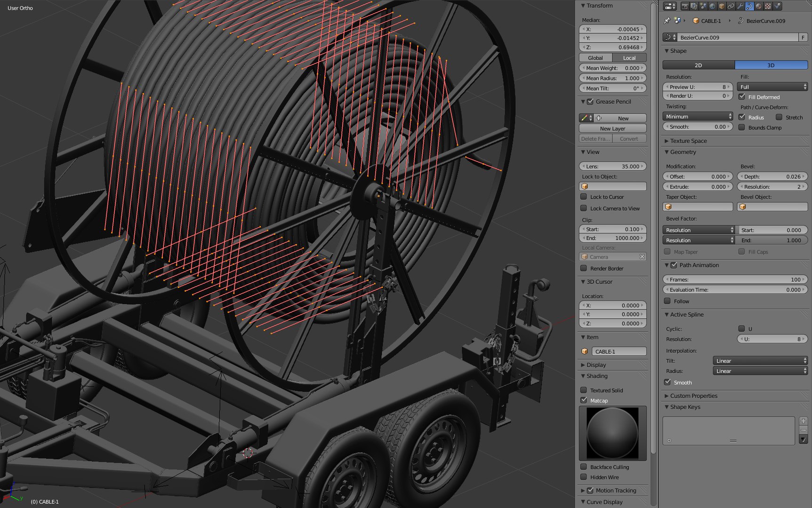Open the Radius interpolation Linear dropdown
This screenshot has height=508, width=812.
click(760, 371)
